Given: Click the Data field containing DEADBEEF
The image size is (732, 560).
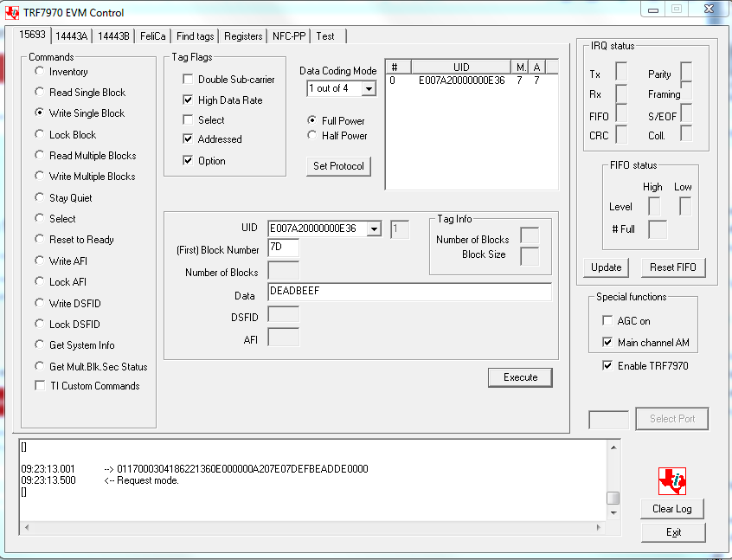Looking at the screenshot, I should pyautogui.click(x=409, y=292).
